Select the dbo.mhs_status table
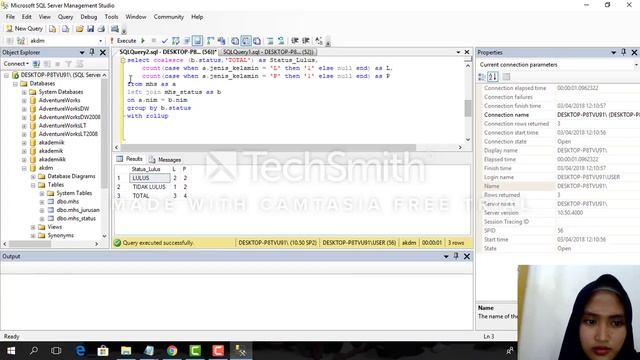 76,219
